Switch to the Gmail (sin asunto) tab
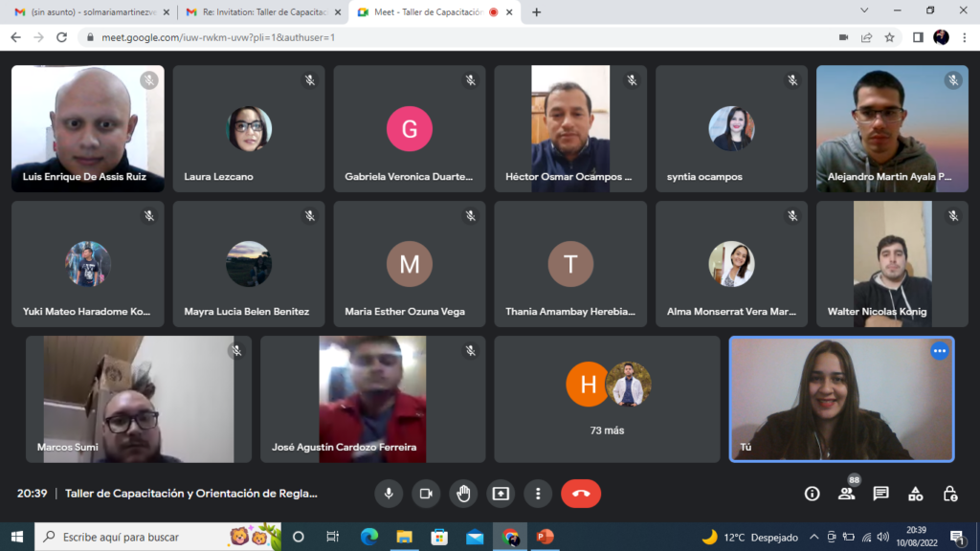The height and width of the screenshot is (551, 980). tap(86, 12)
